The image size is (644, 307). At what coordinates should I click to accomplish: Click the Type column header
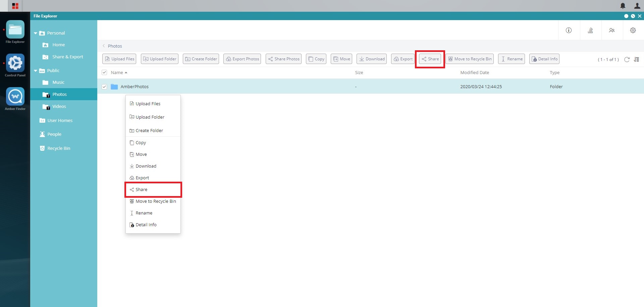pos(554,72)
